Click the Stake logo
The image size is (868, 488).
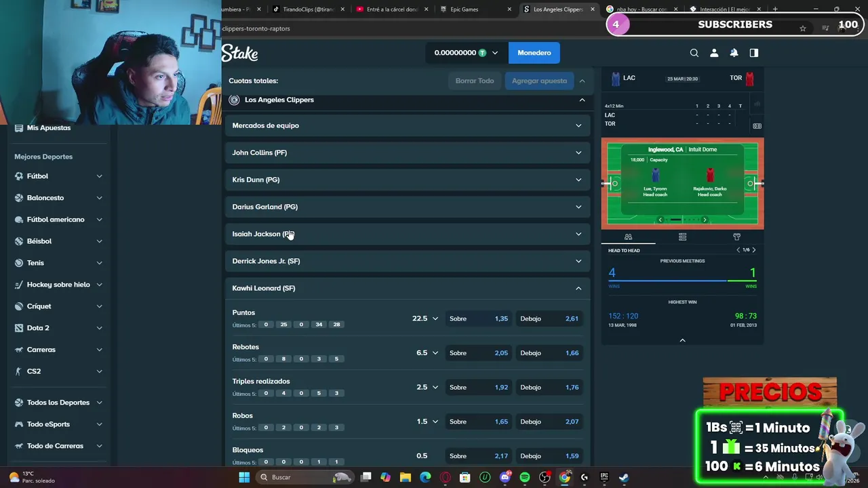[240, 53]
